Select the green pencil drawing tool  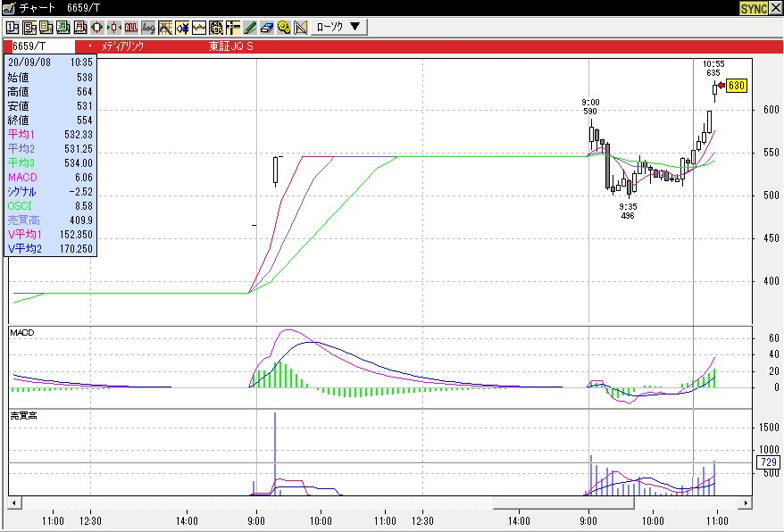(250, 27)
